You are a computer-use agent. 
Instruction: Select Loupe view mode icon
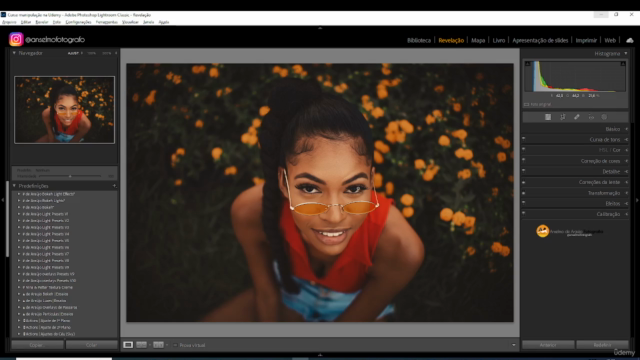(128, 345)
